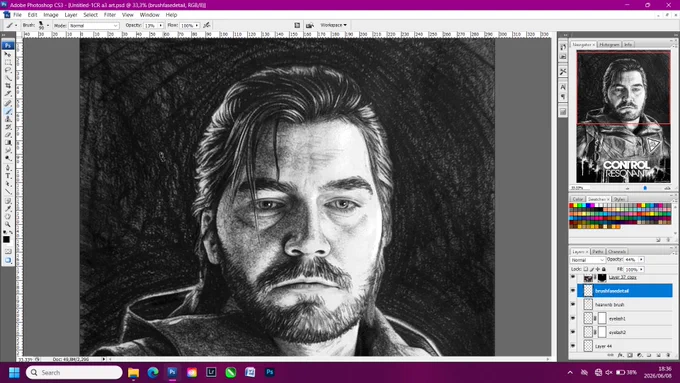
Task: Select the Move tool
Action: point(8,54)
